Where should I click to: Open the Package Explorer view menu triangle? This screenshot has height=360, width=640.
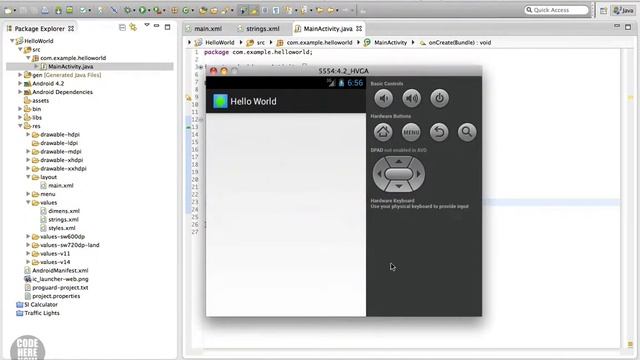coord(147,26)
